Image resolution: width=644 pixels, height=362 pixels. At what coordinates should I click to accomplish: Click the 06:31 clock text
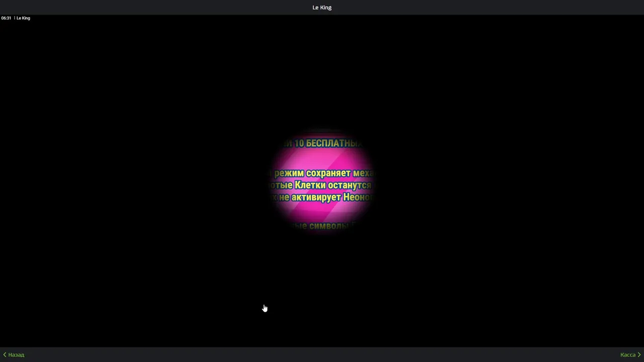[x=6, y=18]
